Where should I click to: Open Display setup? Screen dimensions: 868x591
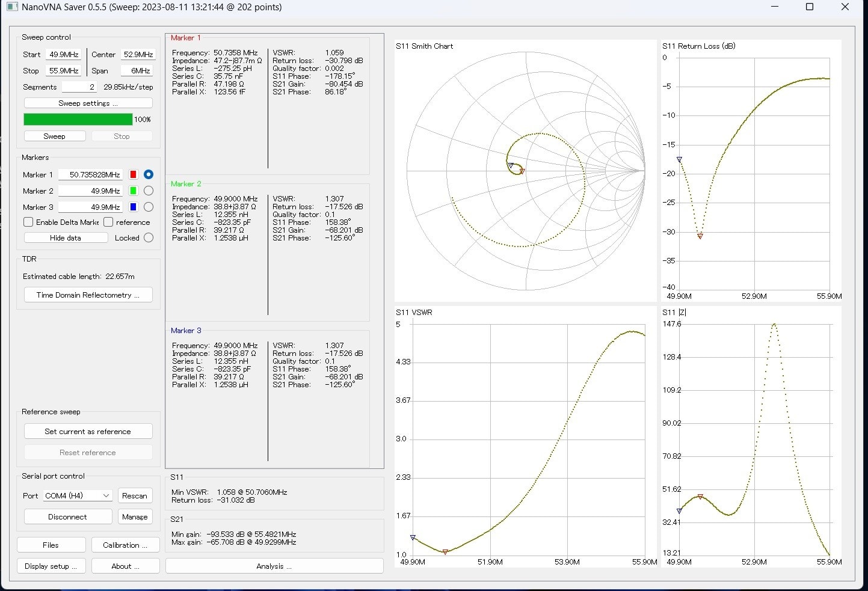(51, 566)
